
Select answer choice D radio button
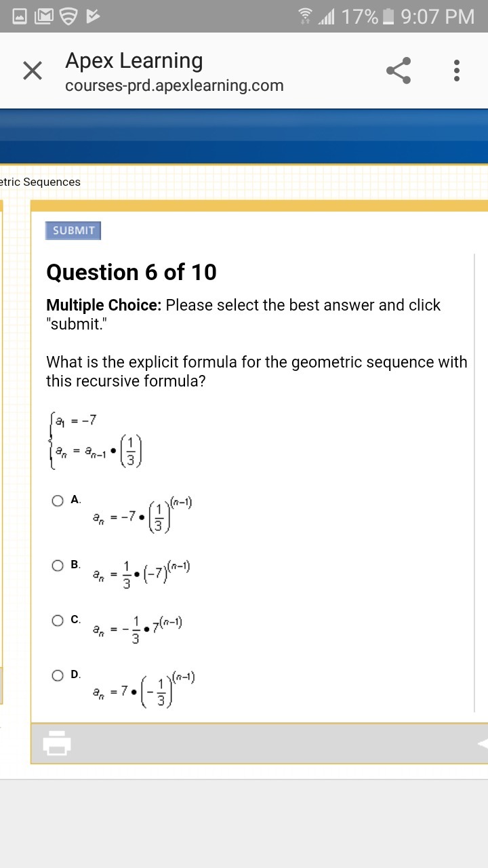(58, 675)
